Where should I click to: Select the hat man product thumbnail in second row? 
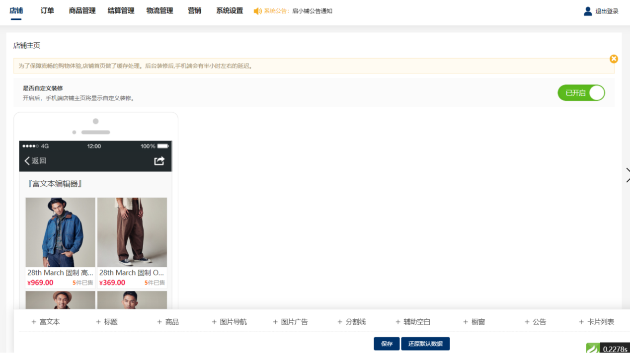coord(60,300)
